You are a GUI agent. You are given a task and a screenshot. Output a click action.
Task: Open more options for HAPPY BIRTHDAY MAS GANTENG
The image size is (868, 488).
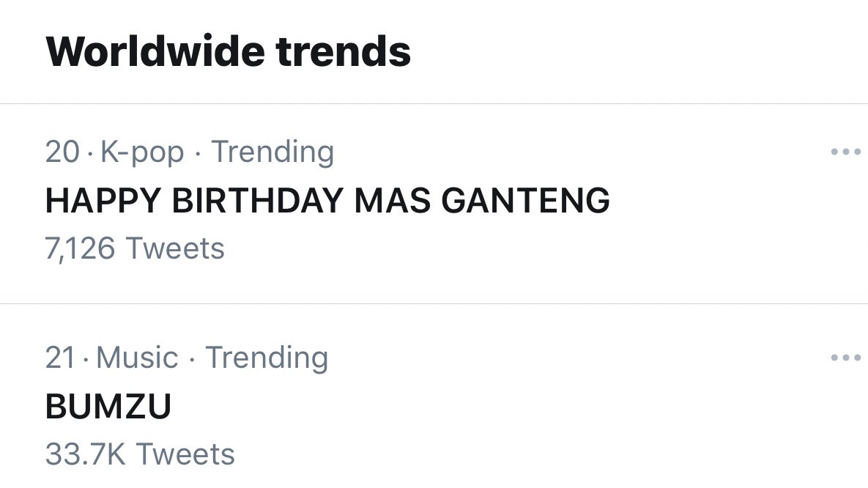[845, 152]
